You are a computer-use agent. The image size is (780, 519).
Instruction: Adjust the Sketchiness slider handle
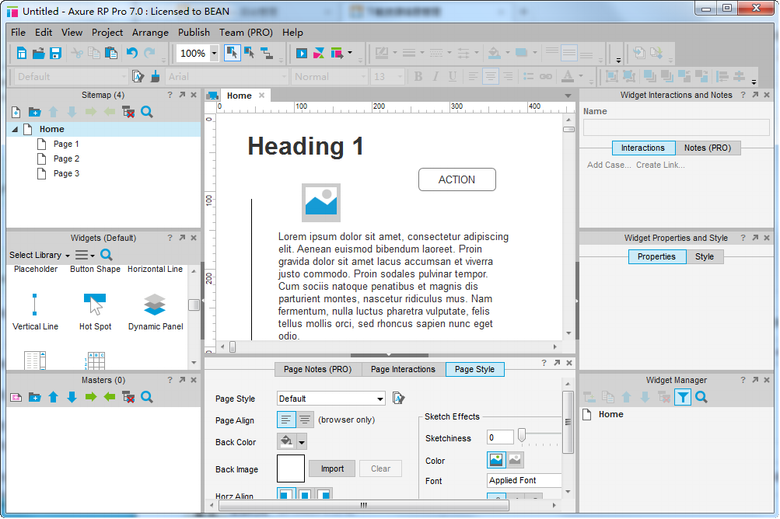pos(521,435)
